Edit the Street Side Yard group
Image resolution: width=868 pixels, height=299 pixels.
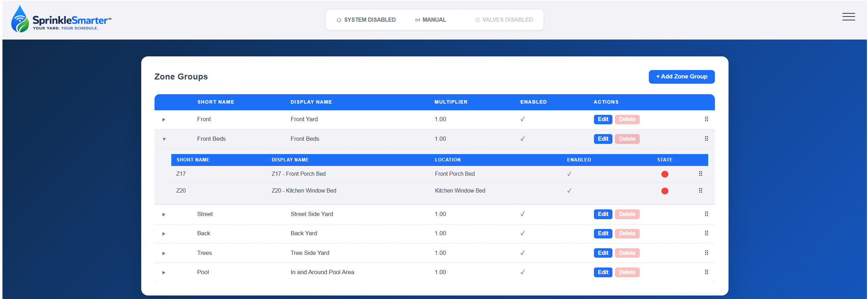click(x=603, y=214)
